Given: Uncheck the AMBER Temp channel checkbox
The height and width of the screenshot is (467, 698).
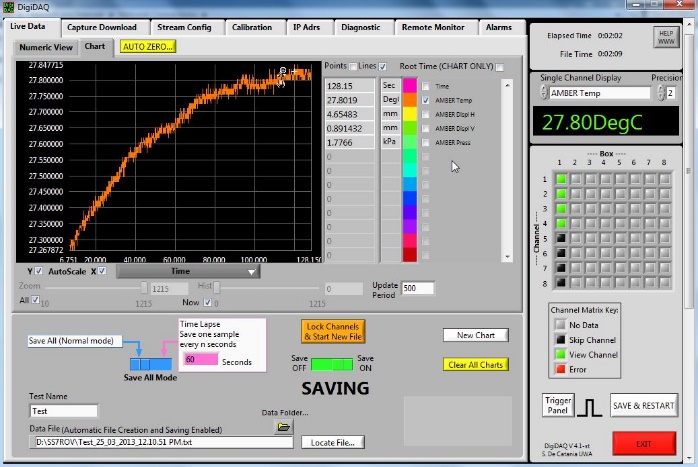Looking at the screenshot, I should click(426, 101).
